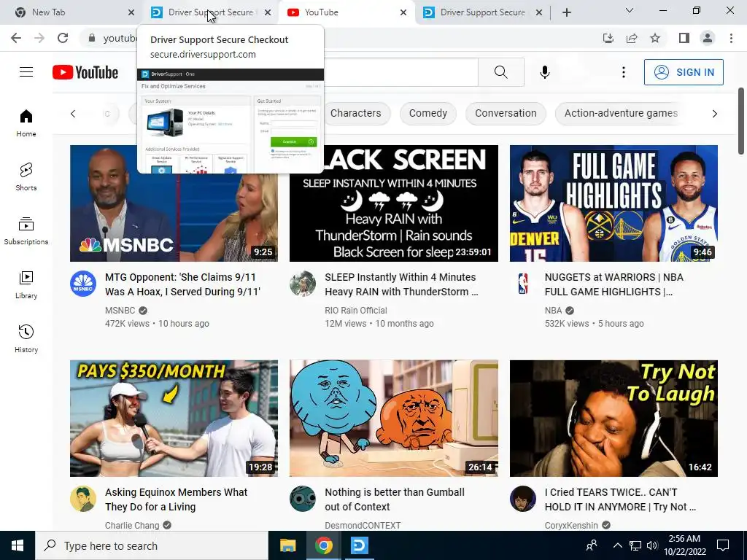Go to Home in the sidebar
Viewport: 747px width, 560px height.
coord(26,123)
